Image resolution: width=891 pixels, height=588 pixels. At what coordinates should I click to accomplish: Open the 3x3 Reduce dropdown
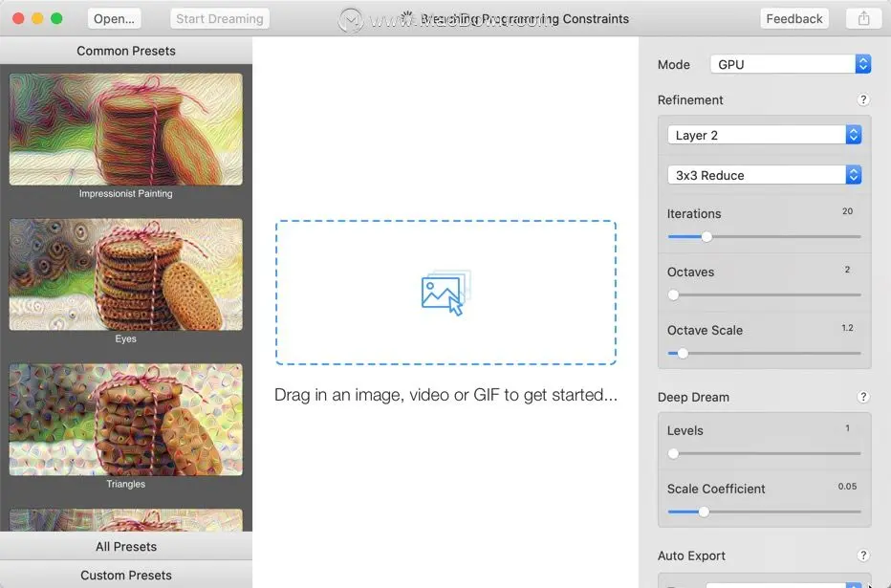764,175
